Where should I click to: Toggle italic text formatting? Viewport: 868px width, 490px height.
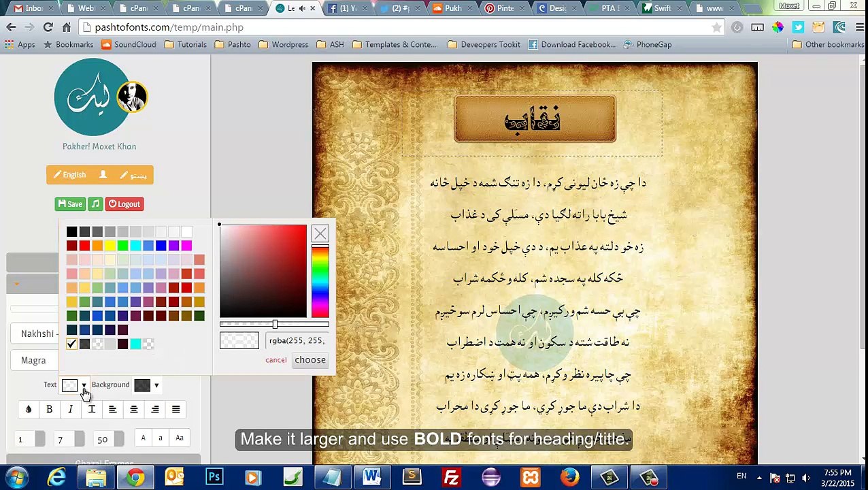pyautogui.click(x=70, y=410)
